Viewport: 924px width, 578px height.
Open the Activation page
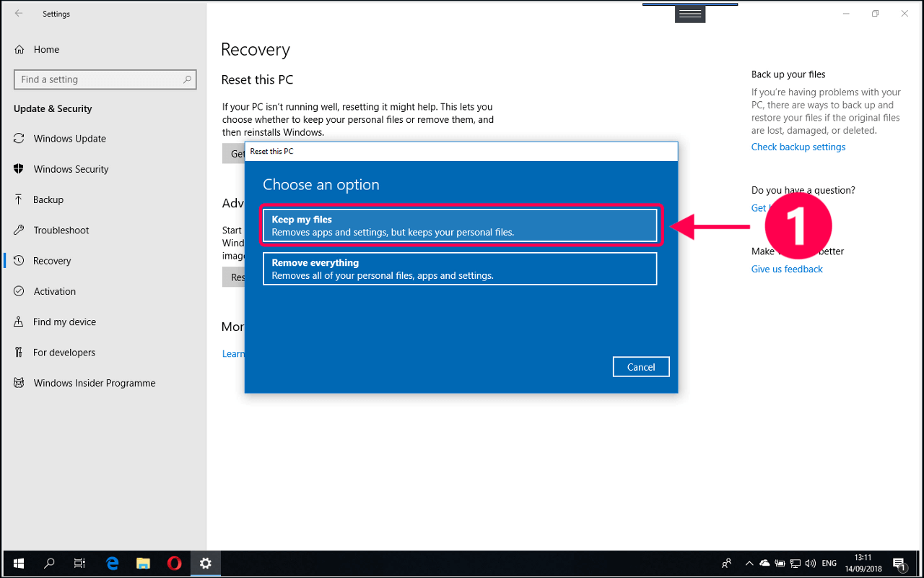(54, 291)
